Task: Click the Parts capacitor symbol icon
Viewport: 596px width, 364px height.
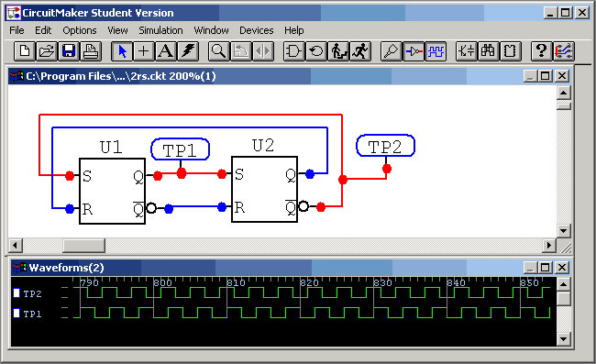Action: coord(467,51)
